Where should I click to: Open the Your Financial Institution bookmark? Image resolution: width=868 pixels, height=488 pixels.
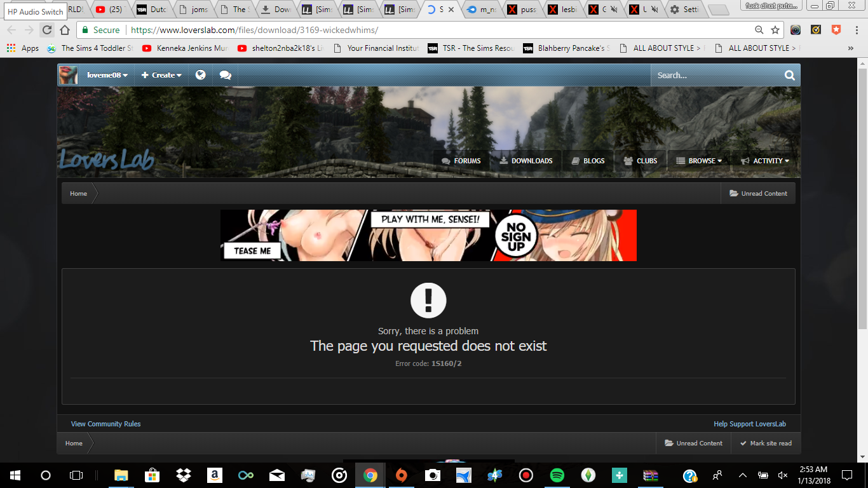click(x=376, y=48)
